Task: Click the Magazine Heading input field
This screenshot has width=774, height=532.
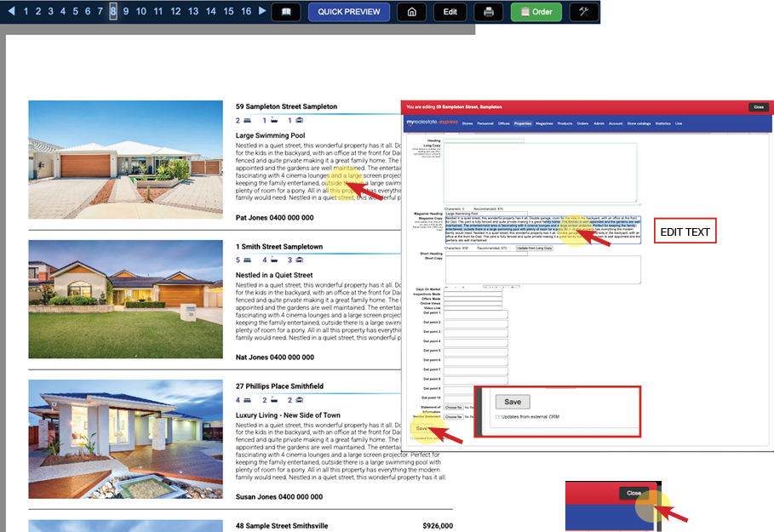Action: click(486, 214)
